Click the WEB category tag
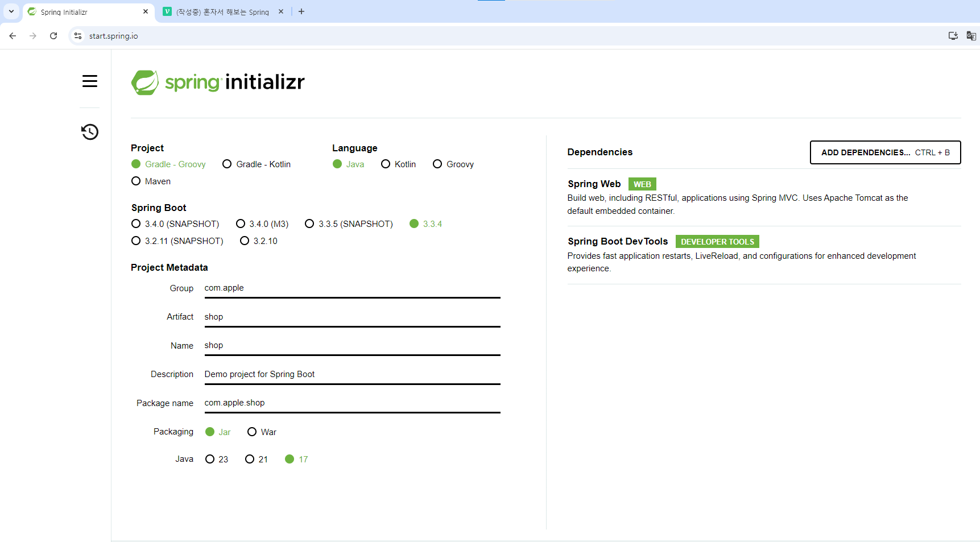 click(x=642, y=184)
